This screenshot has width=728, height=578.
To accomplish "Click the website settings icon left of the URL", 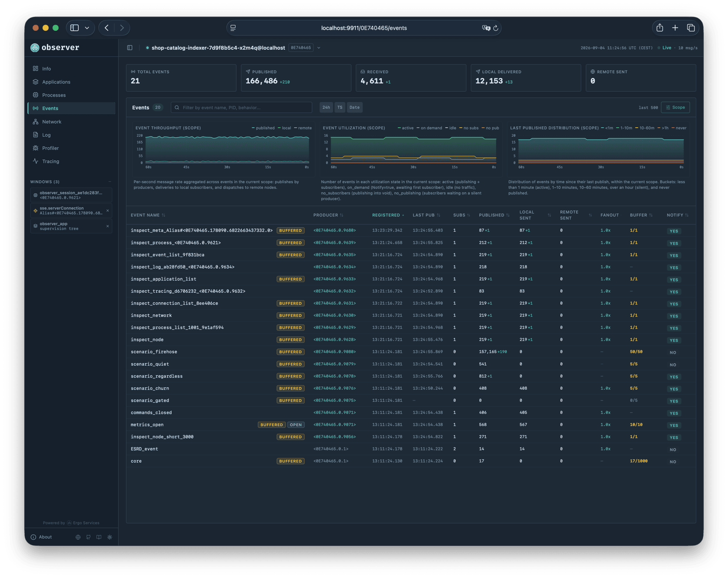I will pyautogui.click(x=233, y=28).
